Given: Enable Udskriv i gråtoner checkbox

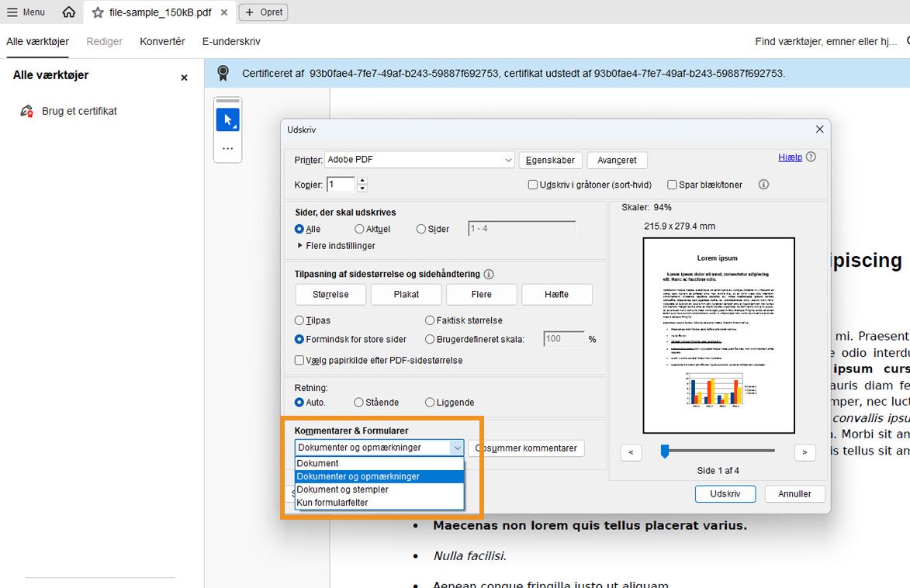Looking at the screenshot, I should pyautogui.click(x=532, y=185).
